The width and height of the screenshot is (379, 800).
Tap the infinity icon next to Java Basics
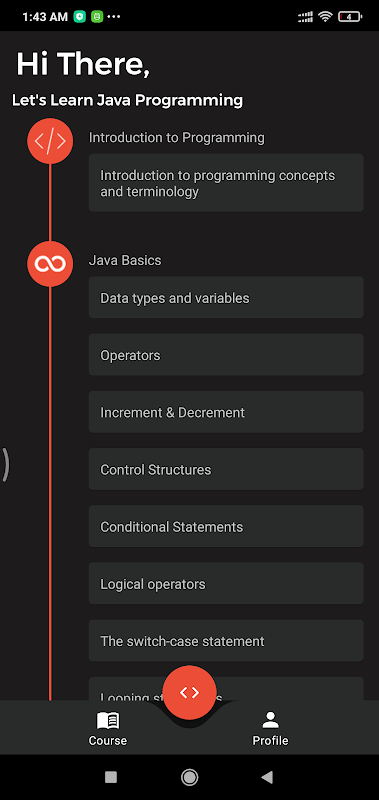tap(50, 264)
